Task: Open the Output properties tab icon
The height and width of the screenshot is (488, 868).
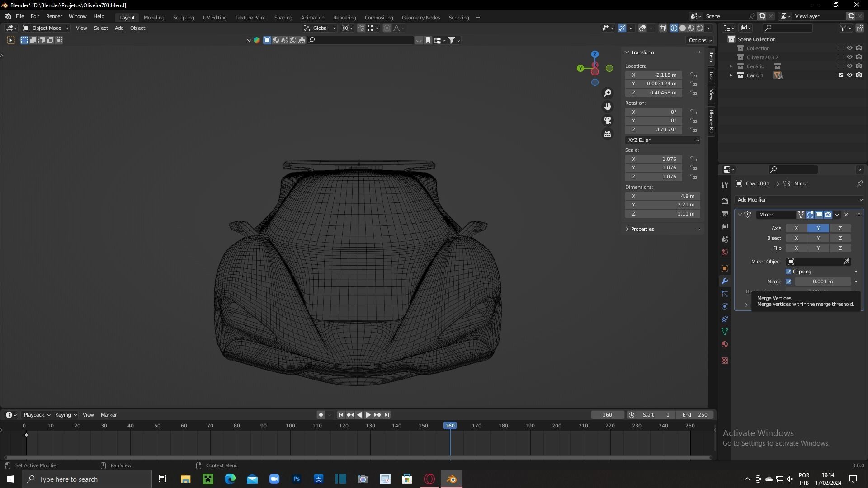Action: point(725,214)
